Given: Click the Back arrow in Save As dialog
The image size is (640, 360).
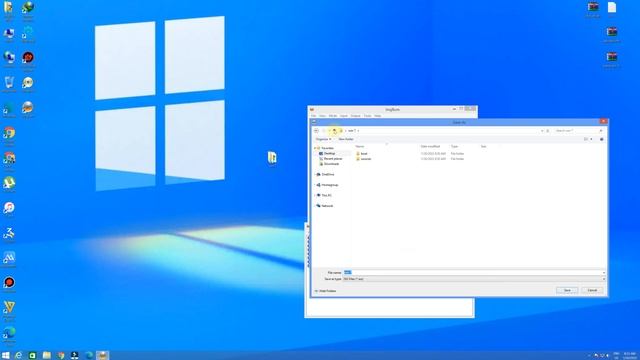Looking at the screenshot, I should 316,131.
